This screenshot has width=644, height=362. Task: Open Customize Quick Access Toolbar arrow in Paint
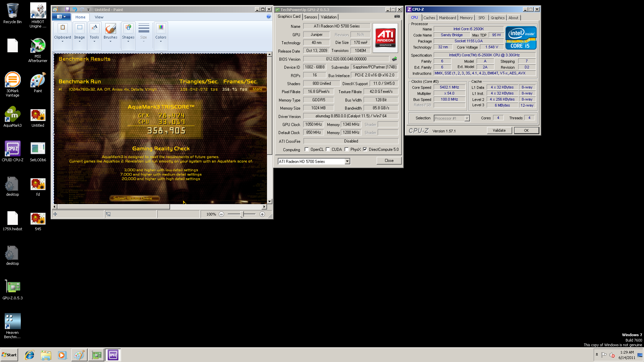point(89,10)
